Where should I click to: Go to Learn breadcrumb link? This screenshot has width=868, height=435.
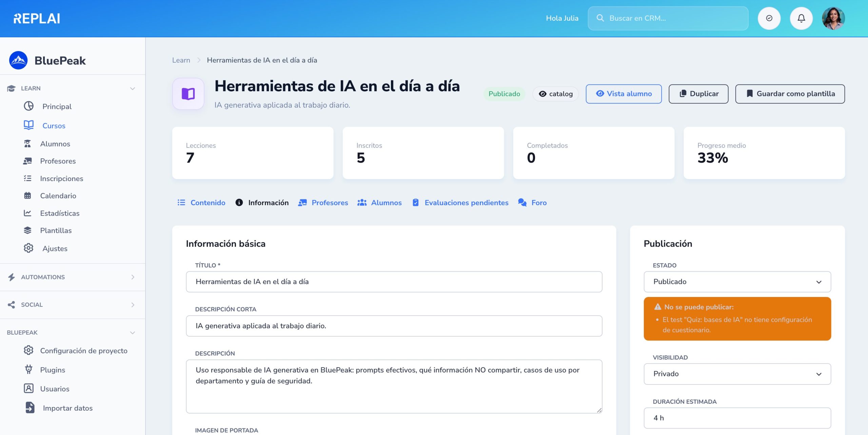pos(181,60)
